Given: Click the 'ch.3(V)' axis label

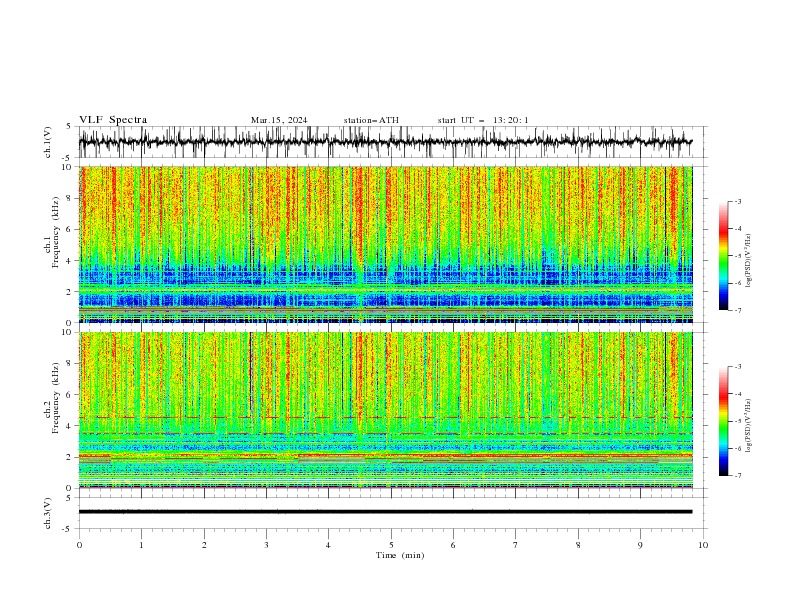Looking at the screenshot, I should tap(48, 513).
